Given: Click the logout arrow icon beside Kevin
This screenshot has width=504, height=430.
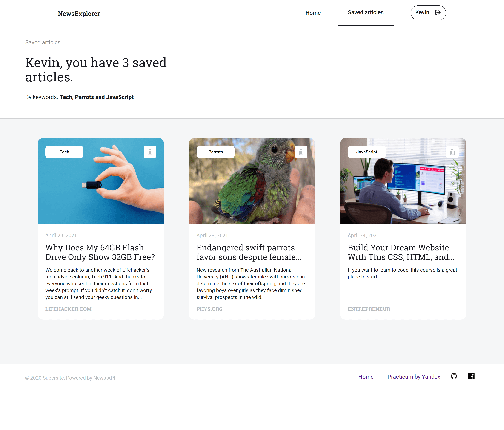Looking at the screenshot, I should pos(438,12).
